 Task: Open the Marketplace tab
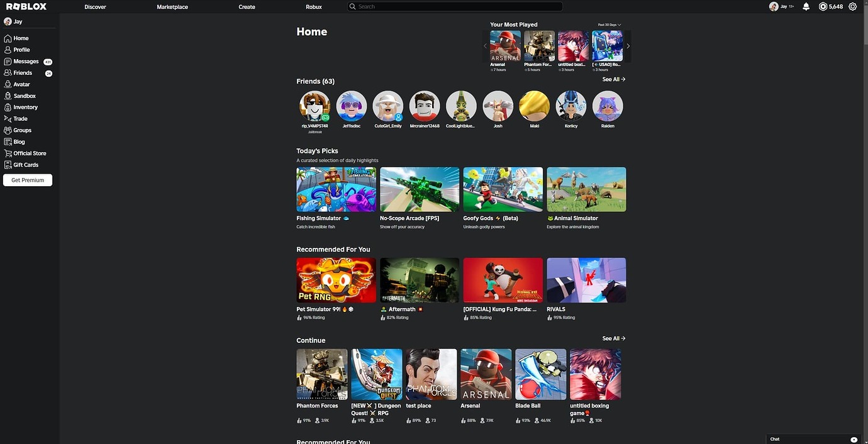(x=172, y=7)
